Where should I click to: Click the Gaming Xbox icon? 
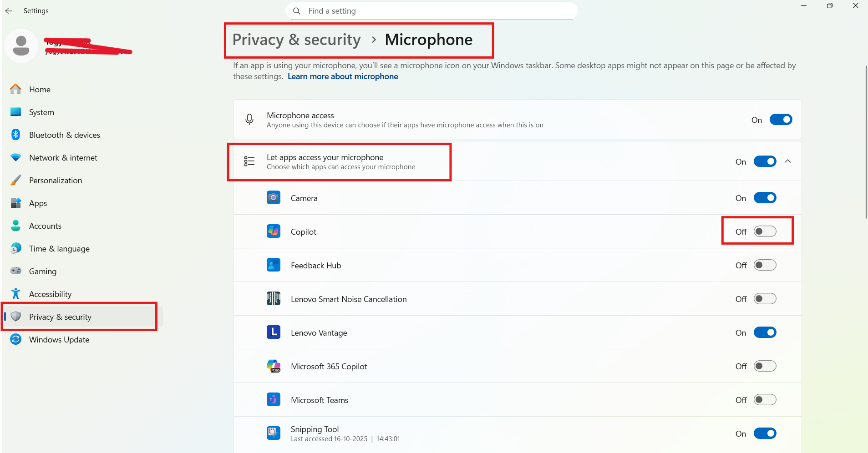[15, 271]
